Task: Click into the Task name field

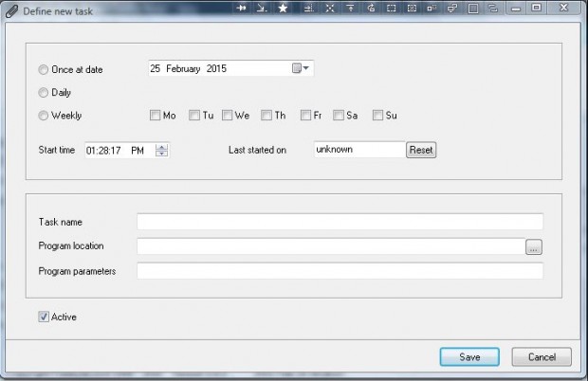Action: coord(340,222)
